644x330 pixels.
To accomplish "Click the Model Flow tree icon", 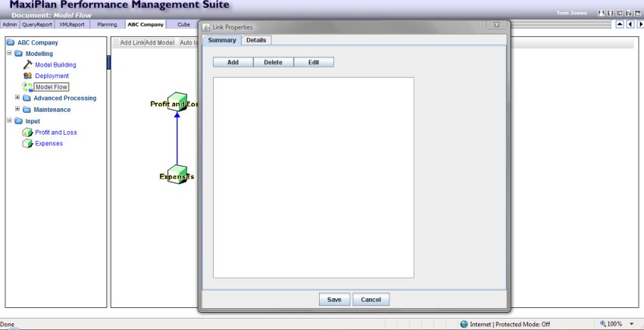I will tap(27, 87).
